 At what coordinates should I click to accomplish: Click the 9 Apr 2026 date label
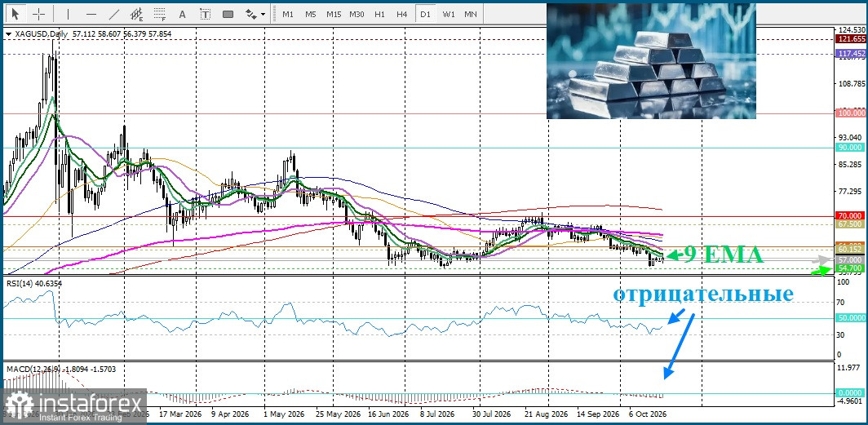tap(230, 414)
